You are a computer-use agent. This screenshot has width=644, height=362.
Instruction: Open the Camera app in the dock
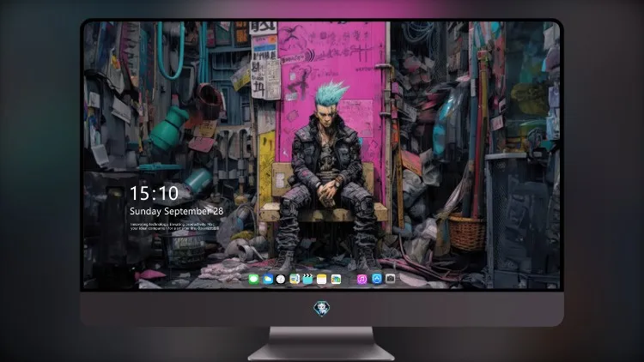tap(391, 279)
